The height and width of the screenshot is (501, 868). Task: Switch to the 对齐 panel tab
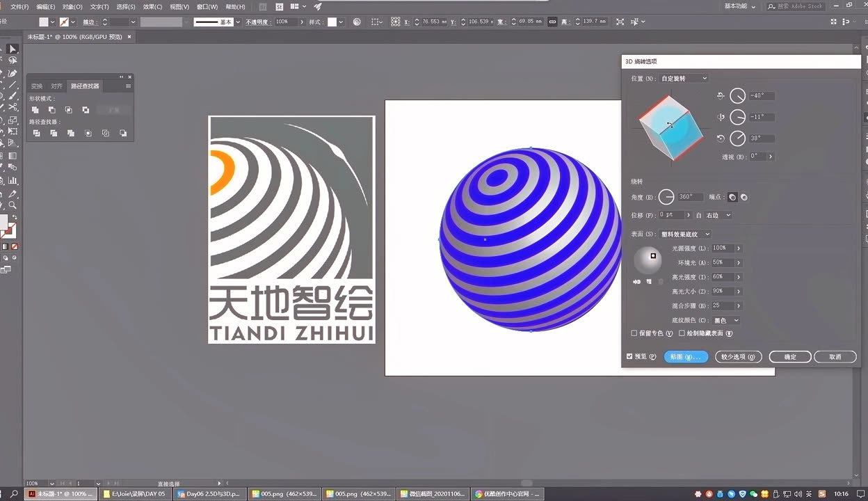[x=56, y=86]
